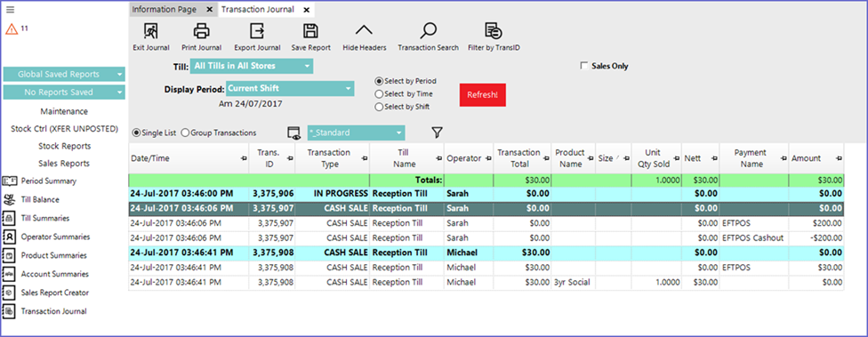This screenshot has height=337, width=868.
Task: Pin the Payment Name column header
Action: coord(784,159)
